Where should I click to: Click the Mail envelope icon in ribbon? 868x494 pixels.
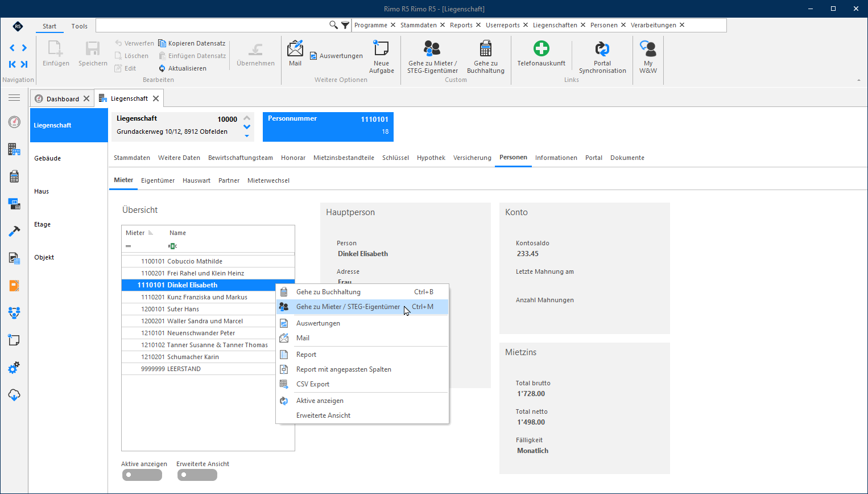295,48
